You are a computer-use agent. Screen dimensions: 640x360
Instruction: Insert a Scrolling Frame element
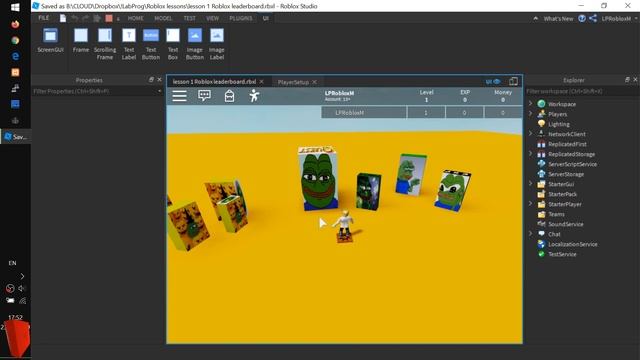point(105,44)
